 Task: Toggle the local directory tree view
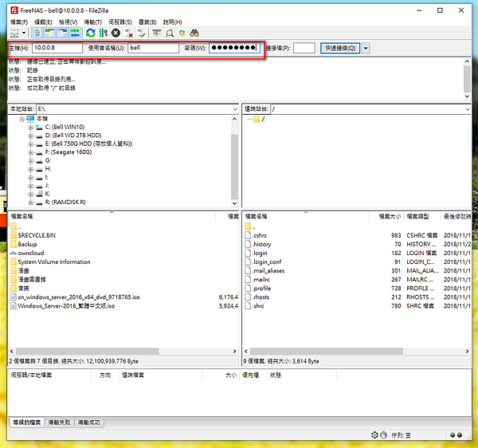click(50, 33)
